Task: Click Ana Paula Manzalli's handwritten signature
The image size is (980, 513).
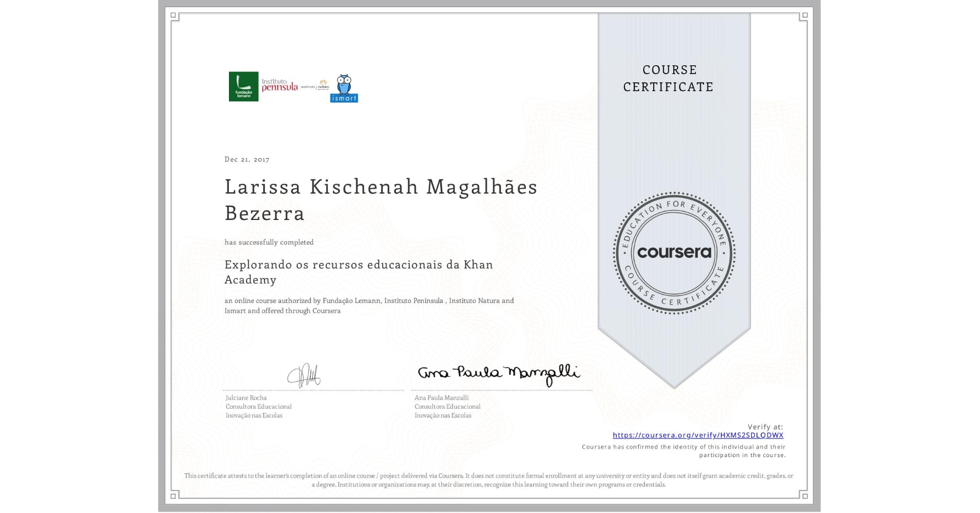Action: 499,375
